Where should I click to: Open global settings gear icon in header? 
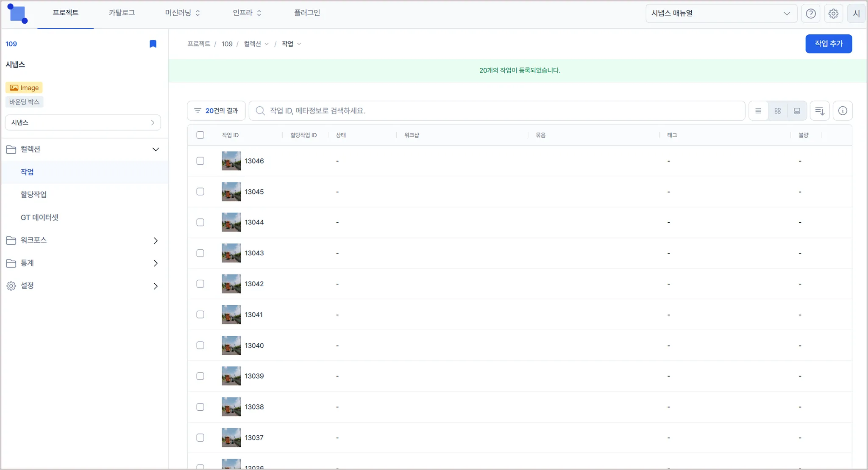833,14
